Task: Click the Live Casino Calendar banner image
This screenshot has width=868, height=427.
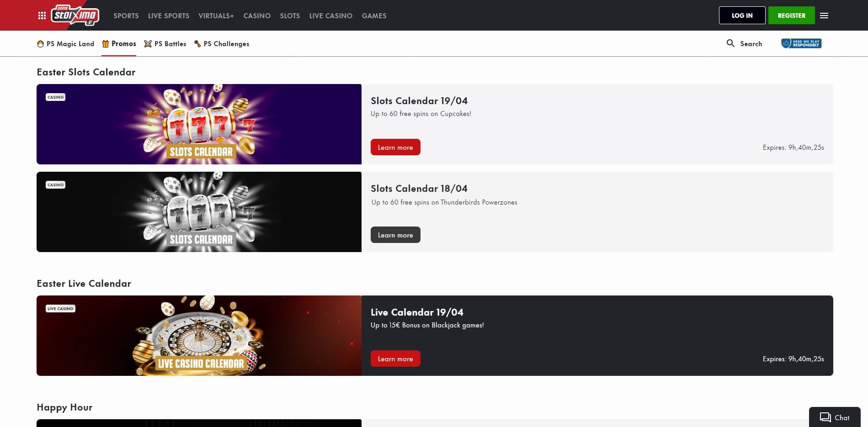Action: tap(199, 336)
